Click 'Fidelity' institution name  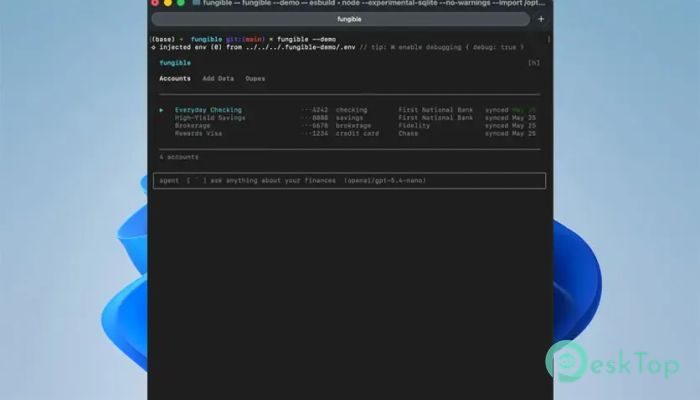click(x=414, y=126)
